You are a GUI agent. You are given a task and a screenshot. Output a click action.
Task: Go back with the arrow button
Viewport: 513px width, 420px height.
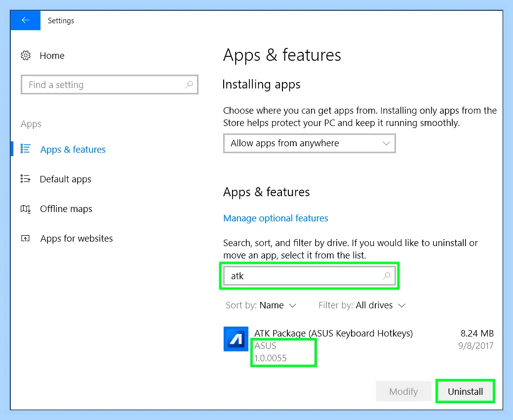[25, 20]
